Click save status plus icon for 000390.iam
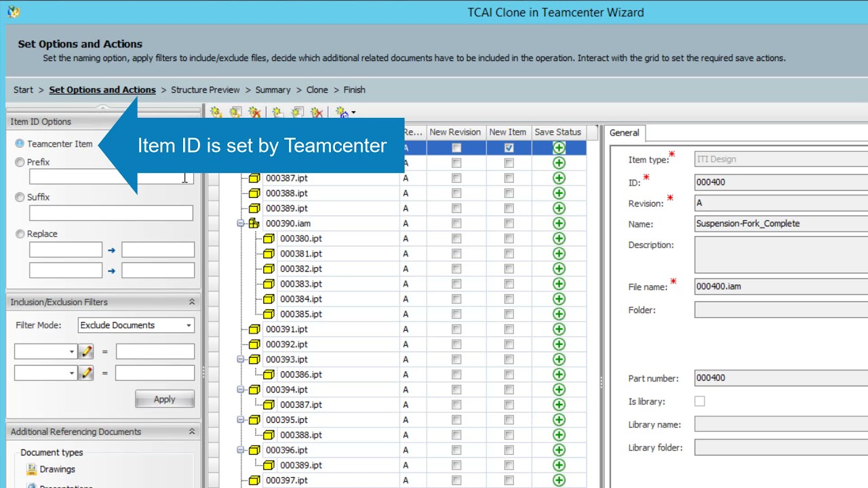The height and width of the screenshot is (488, 868). pyautogui.click(x=559, y=223)
